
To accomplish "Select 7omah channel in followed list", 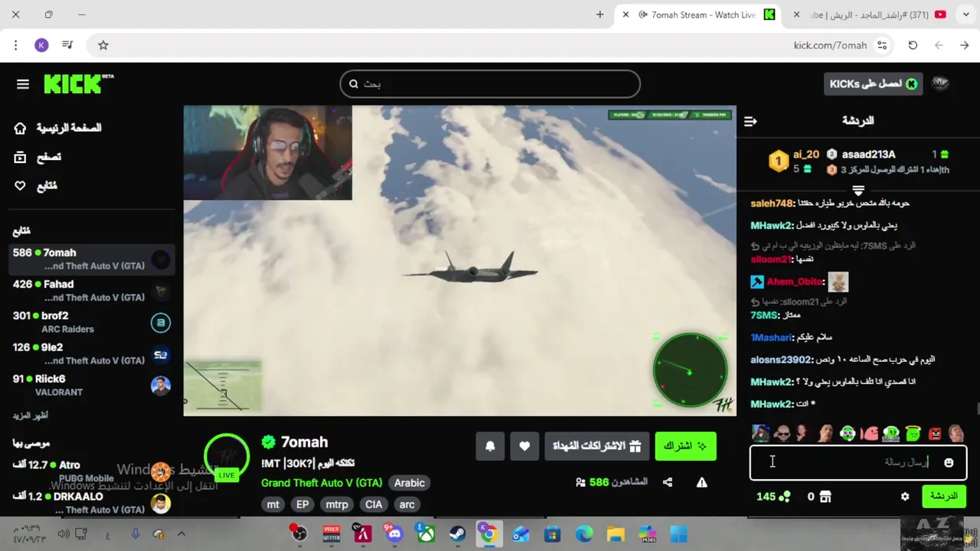I will pos(91,259).
